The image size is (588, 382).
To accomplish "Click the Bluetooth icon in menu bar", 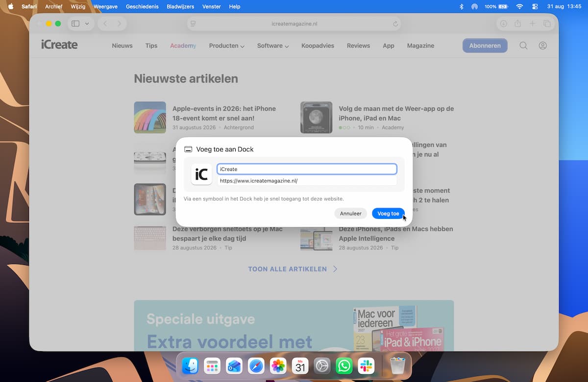I will point(461,6).
